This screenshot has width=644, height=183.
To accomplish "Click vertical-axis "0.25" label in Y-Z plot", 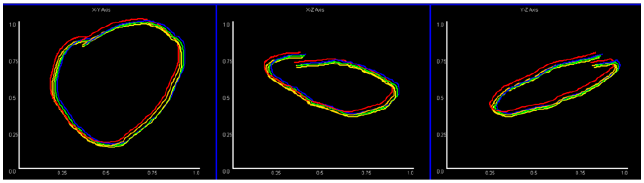I will [441, 135].
